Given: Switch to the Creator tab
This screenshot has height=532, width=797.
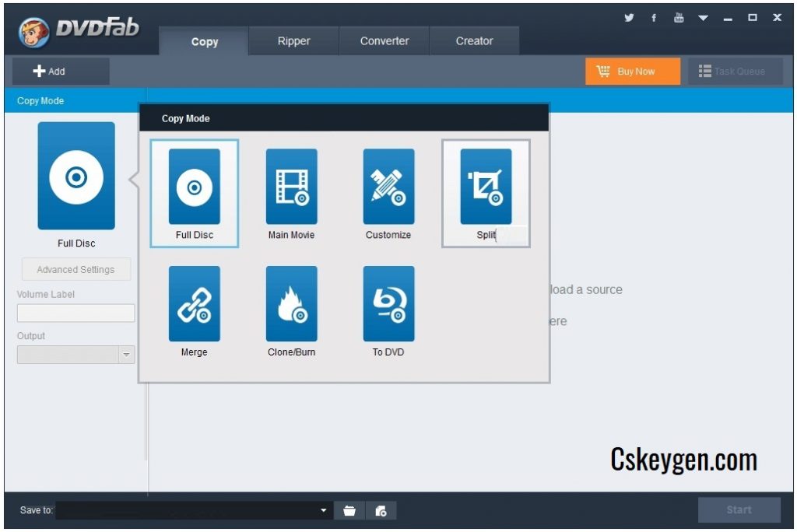Looking at the screenshot, I should (474, 41).
